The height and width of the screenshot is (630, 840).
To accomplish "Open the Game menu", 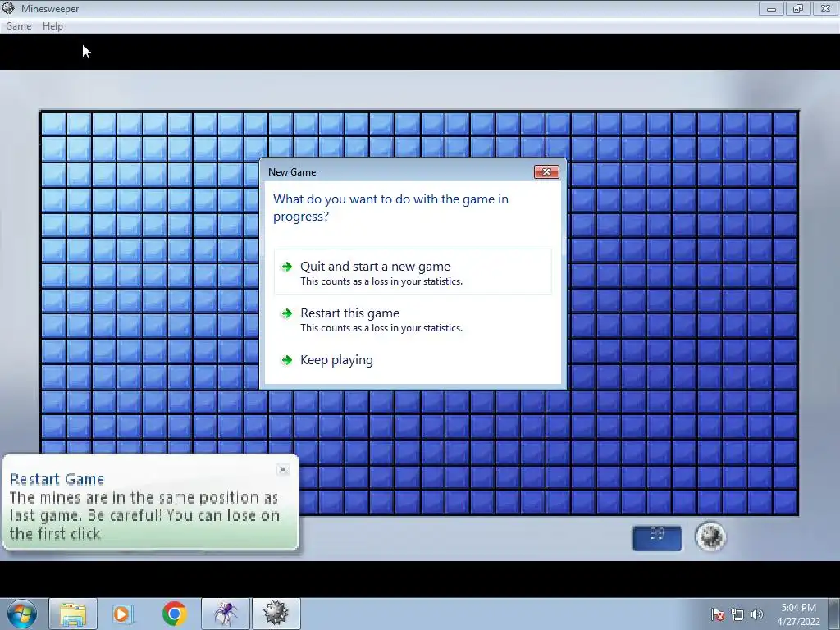I will (18, 25).
